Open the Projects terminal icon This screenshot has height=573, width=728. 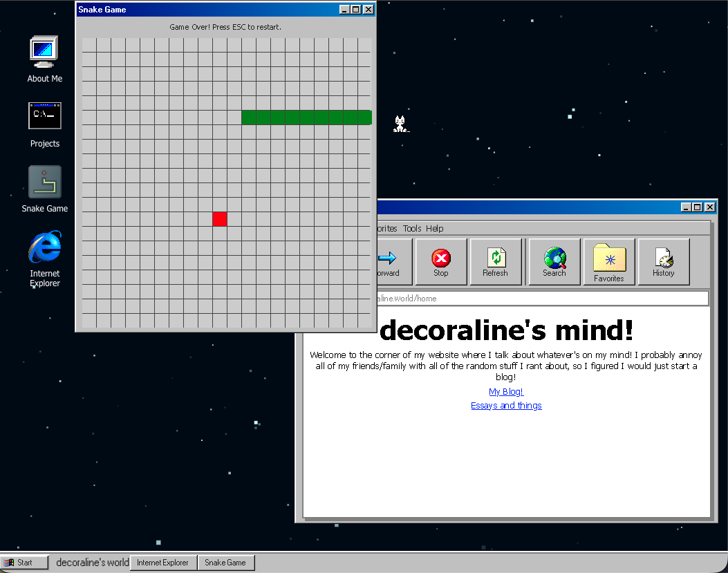click(44, 116)
